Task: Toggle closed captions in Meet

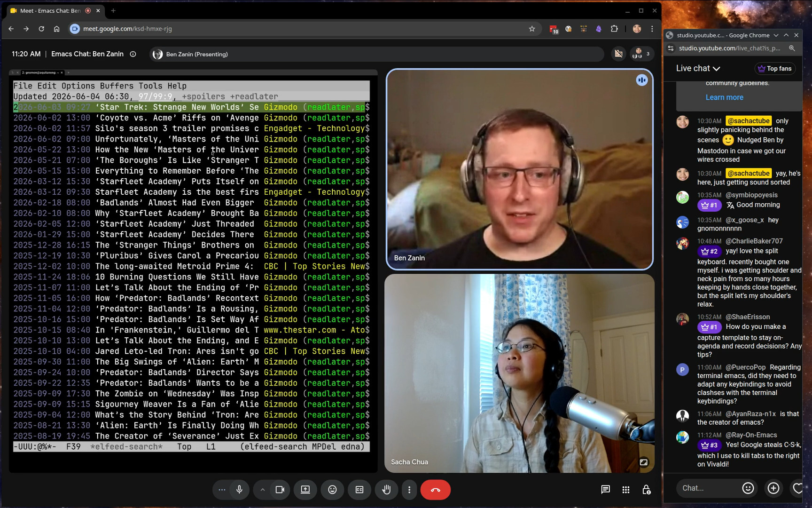Action: click(359, 490)
